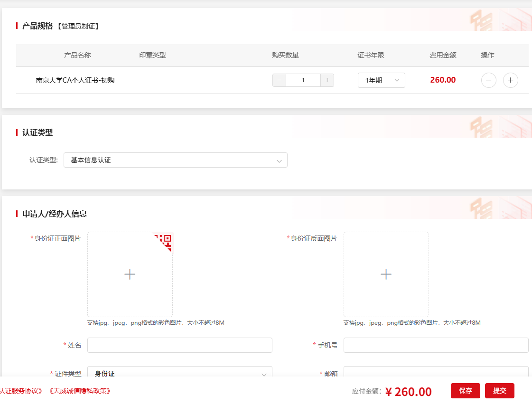Click the 手机号 input field
This screenshot has width=532, height=405.
(x=436, y=345)
